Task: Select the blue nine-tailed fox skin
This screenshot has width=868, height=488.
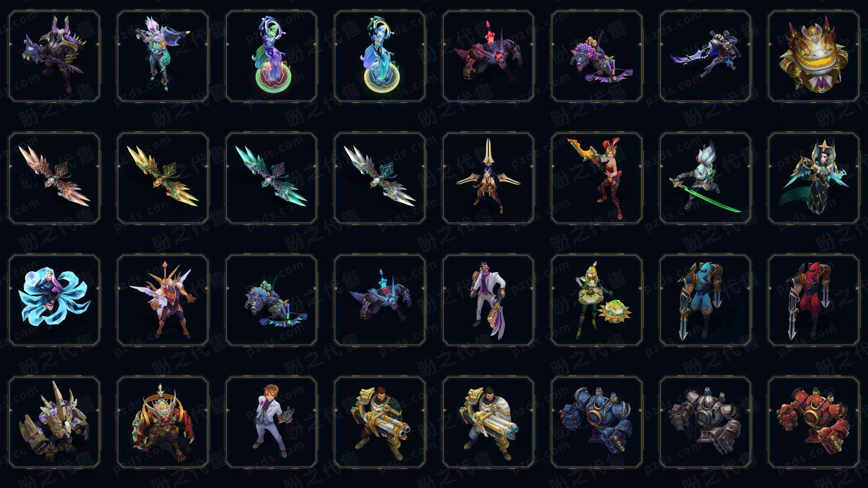Action: (54, 300)
